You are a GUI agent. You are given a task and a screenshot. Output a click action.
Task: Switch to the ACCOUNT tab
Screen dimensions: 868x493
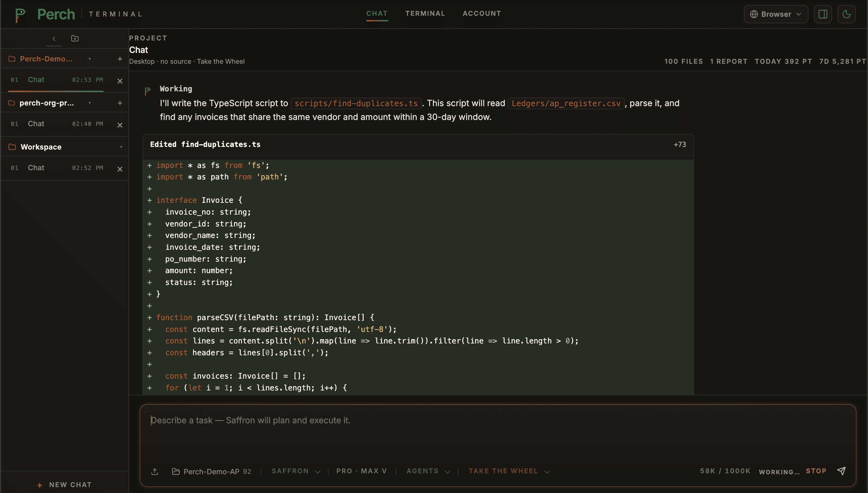coord(482,13)
